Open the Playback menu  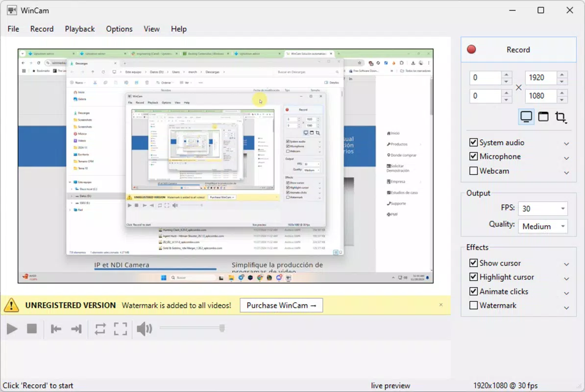click(80, 29)
